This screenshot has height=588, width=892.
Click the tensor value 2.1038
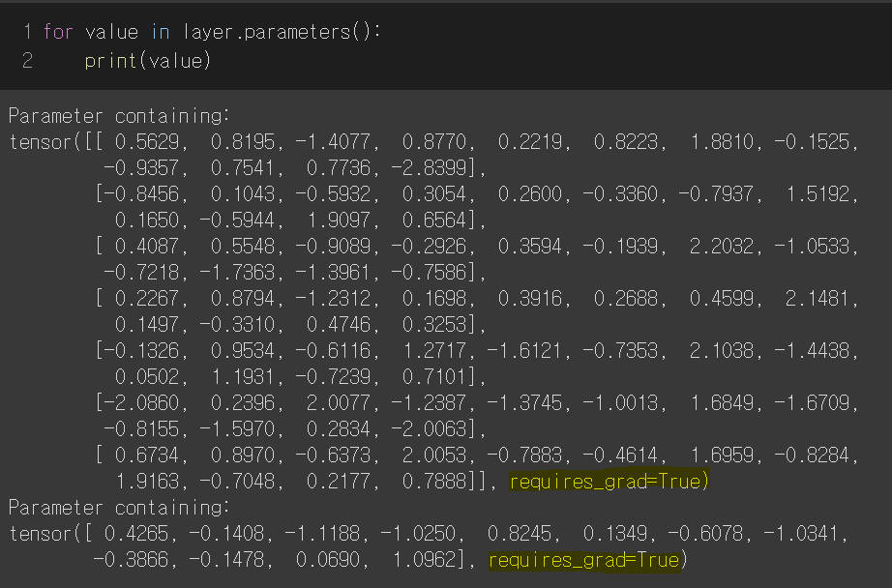722,351
